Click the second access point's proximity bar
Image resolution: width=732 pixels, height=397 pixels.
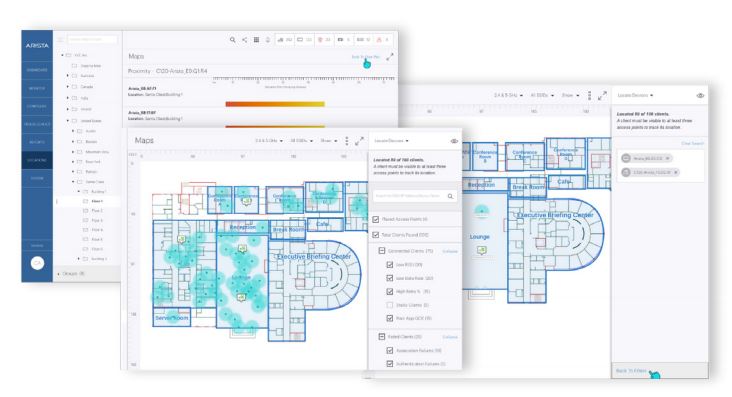[x=275, y=126]
